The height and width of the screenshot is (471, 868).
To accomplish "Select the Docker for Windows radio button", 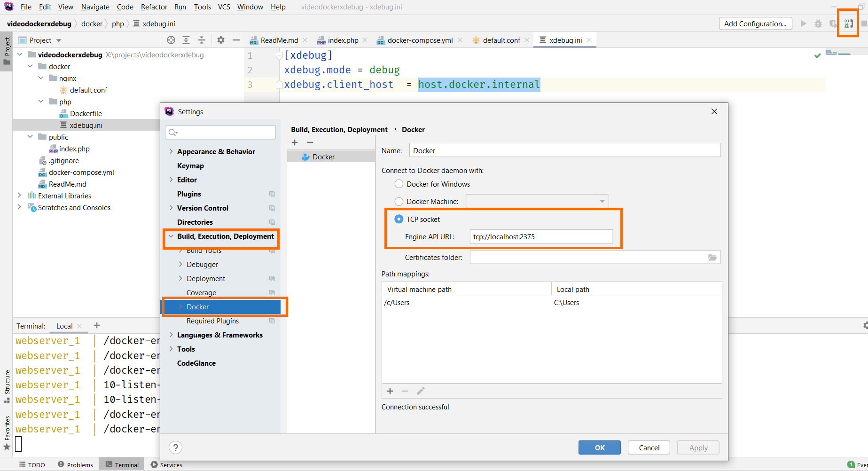I will coord(399,184).
